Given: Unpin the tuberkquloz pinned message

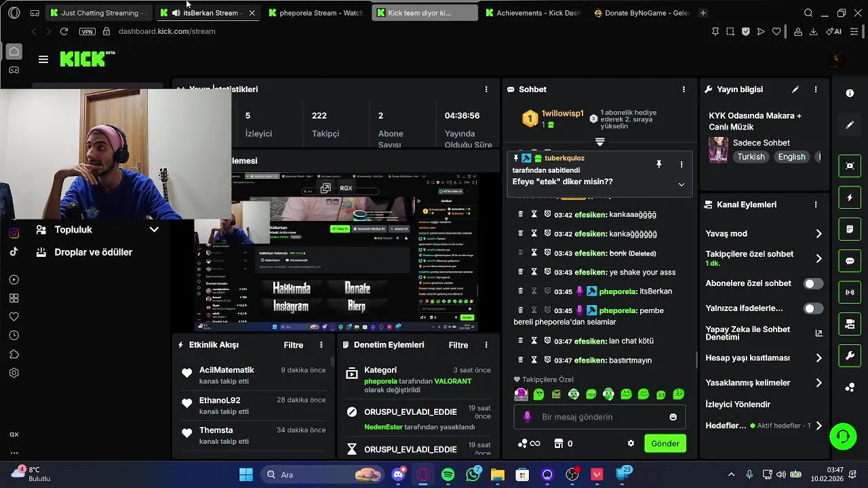Looking at the screenshot, I should click(x=658, y=164).
